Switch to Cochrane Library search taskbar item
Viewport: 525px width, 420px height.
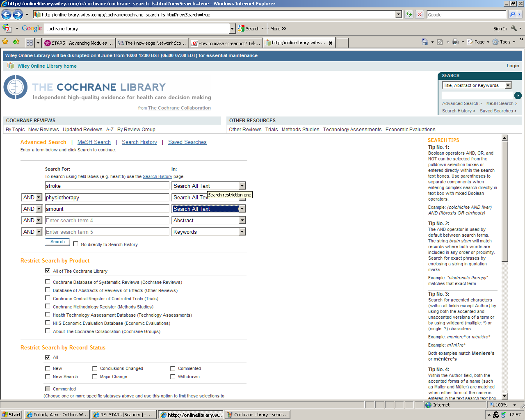point(258,415)
